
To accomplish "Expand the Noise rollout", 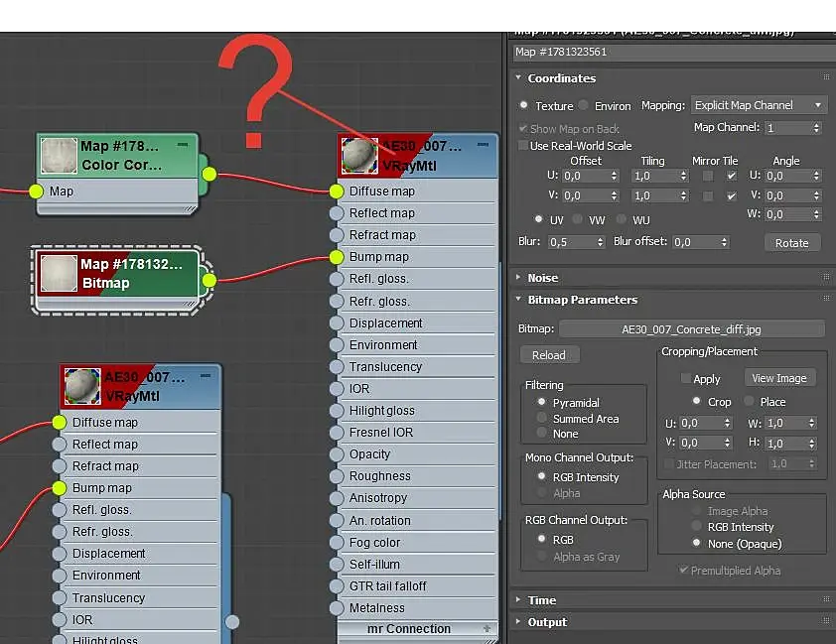I will (x=518, y=278).
